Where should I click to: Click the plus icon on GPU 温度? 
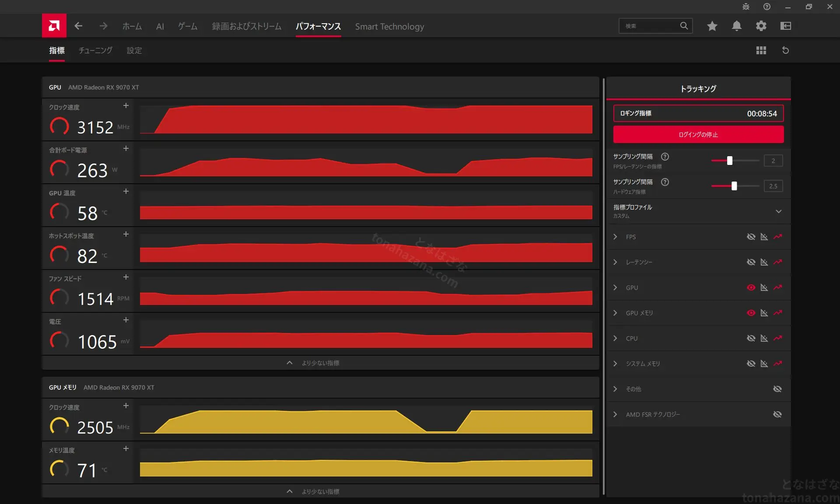pos(126,191)
